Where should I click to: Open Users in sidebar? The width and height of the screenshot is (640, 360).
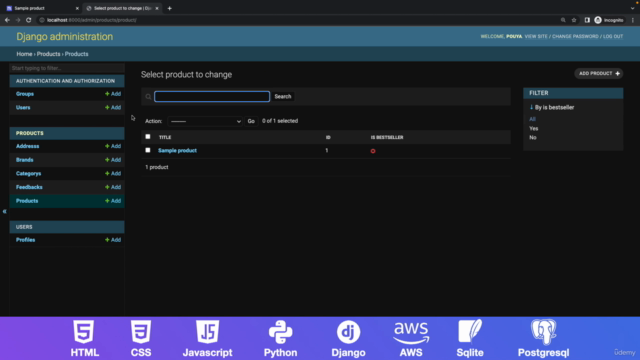pos(23,107)
